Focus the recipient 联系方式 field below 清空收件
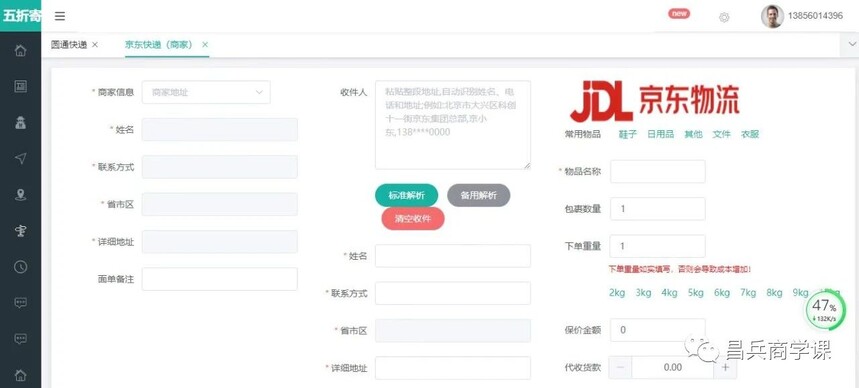859x388 pixels. click(x=453, y=293)
